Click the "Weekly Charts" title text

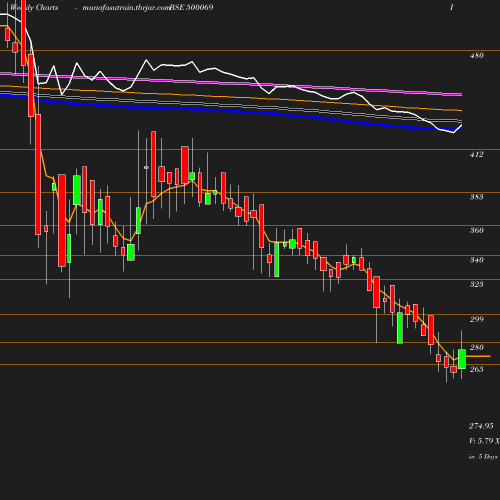pyautogui.click(x=34, y=8)
